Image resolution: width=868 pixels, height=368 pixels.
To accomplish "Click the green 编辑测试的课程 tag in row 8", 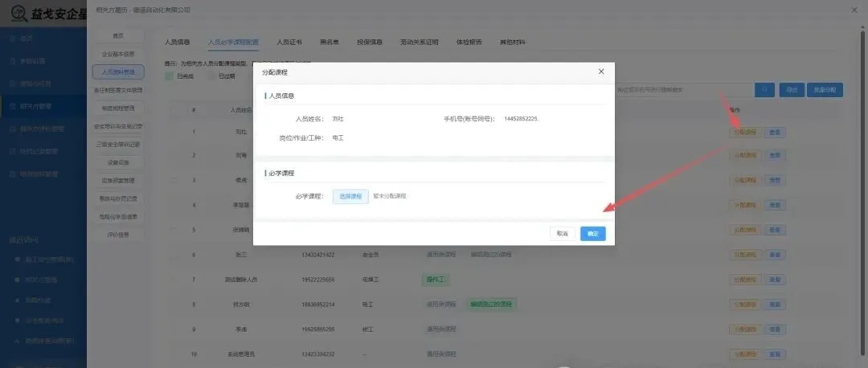I will pyautogui.click(x=492, y=305).
